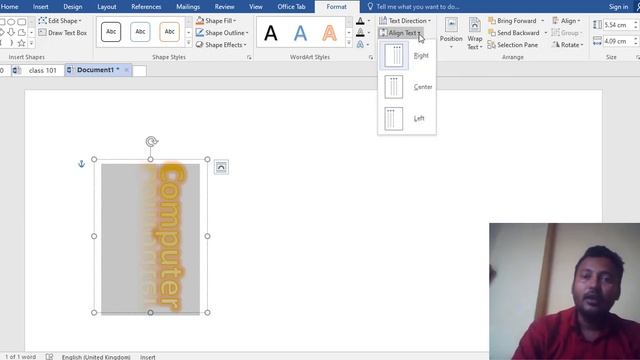The height and width of the screenshot is (360, 640).
Task: Select the first black-outline shape style
Action: [111, 32]
